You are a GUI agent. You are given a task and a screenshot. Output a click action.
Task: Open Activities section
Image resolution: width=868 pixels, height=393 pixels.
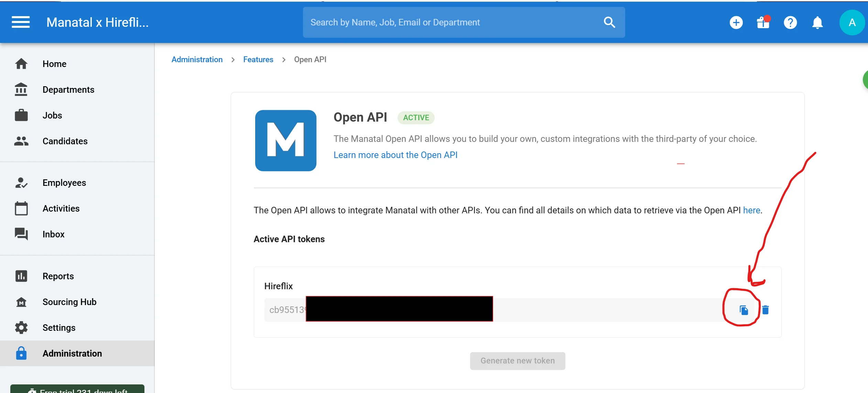point(61,209)
